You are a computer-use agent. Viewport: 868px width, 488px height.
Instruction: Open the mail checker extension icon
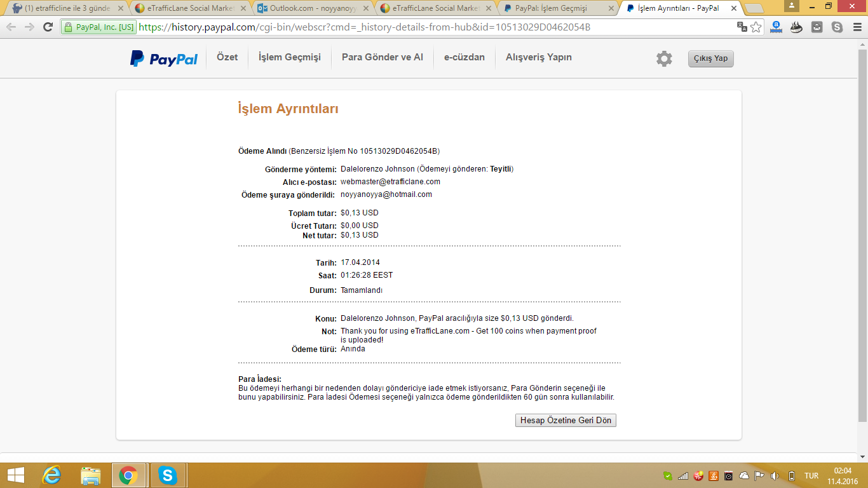click(x=817, y=27)
